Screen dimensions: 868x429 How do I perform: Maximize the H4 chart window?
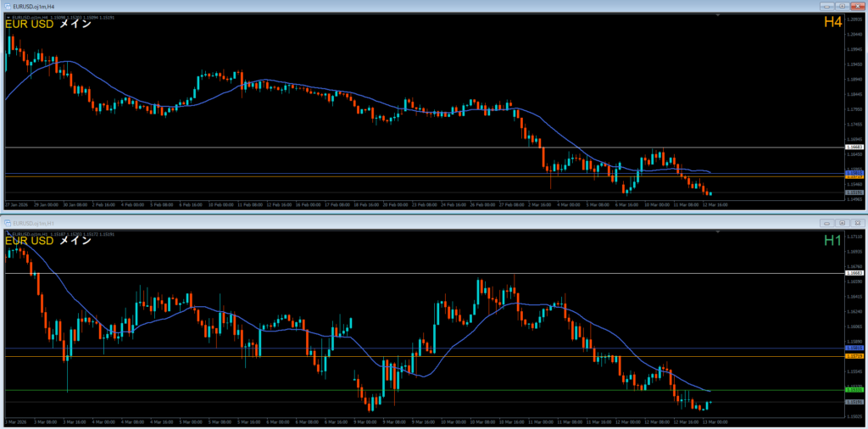pyautogui.click(x=842, y=6)
